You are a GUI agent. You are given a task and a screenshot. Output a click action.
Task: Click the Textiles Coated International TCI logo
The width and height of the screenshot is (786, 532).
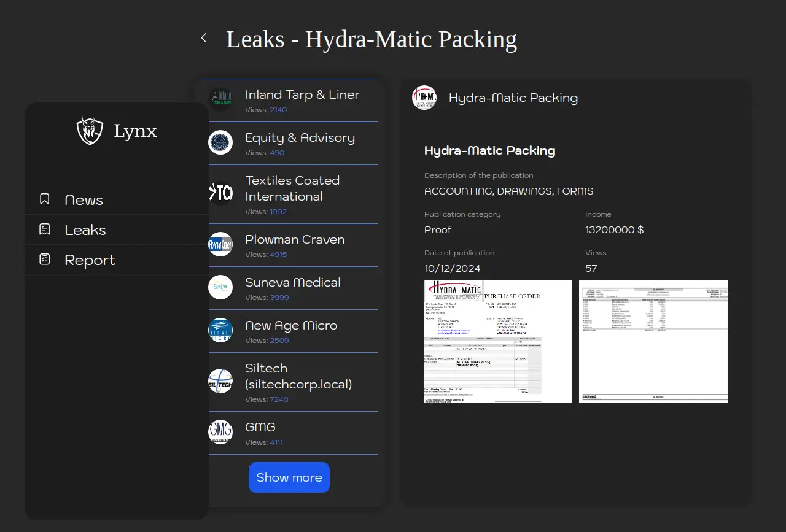coord(220,193)
